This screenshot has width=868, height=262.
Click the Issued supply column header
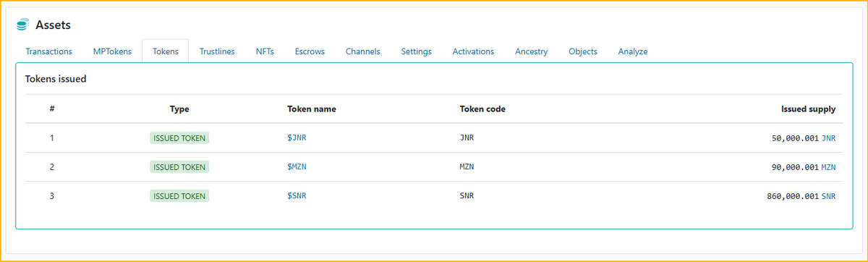(808, 109)
